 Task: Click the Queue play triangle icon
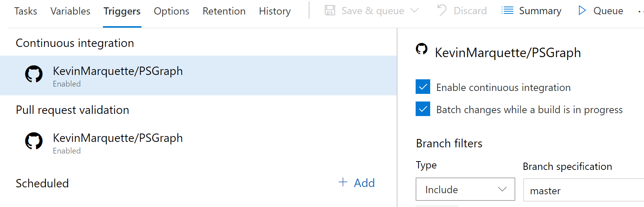[x=582, y=11]
